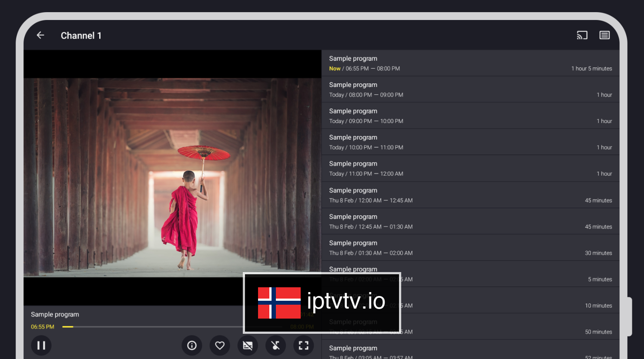Select program Today 08:00 PM – 09:00 PM

(x=470, y=90)
